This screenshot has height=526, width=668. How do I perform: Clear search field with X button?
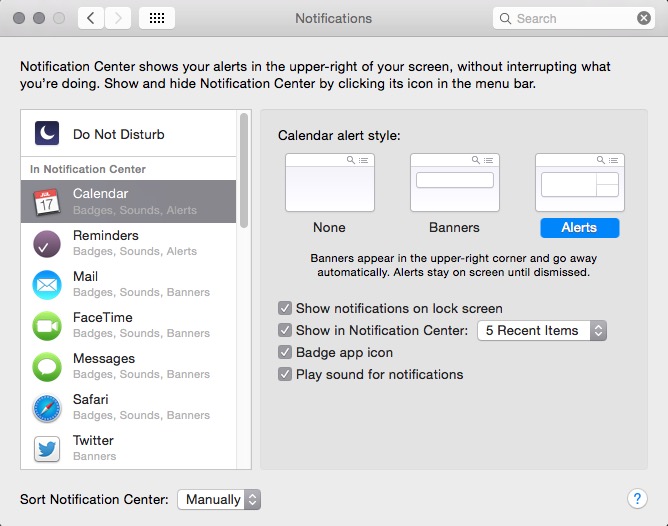(x=644, y=18)
